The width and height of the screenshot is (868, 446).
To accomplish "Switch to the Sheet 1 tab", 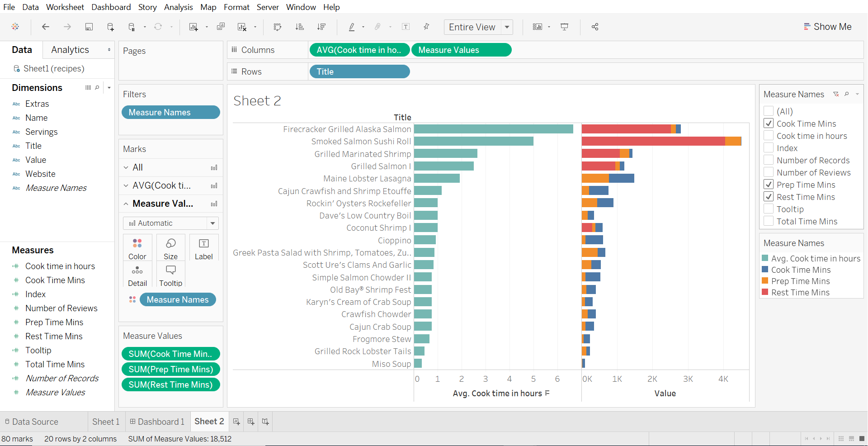I will tap(105, 421).
